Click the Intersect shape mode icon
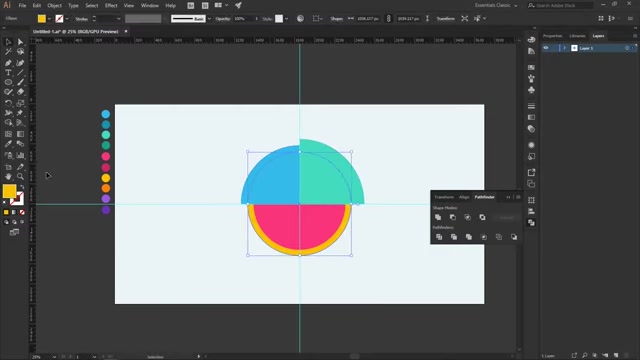Image resolution: width=640 pixels, height=360 pixels. pyautogui.click(x=467, y=217)
